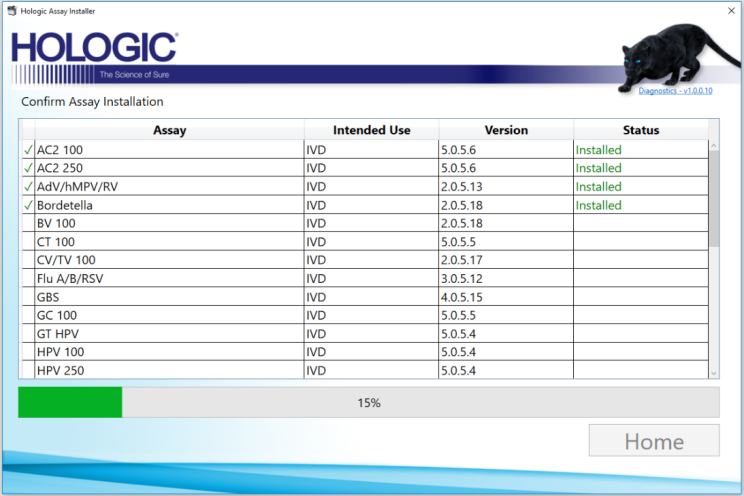The height and width of the screenshot is (496, 744).
Task: Toggle the checkmark next to AC2 250
Action: click(x=28, y=168)
